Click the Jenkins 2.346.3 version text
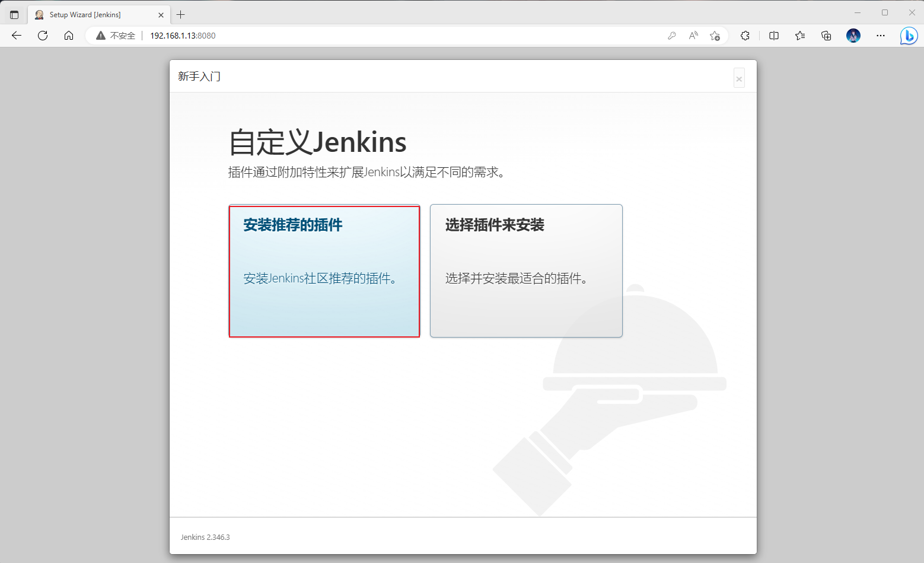Image resolution: width=924 pixels, height=563 pixels. [205, 537]
